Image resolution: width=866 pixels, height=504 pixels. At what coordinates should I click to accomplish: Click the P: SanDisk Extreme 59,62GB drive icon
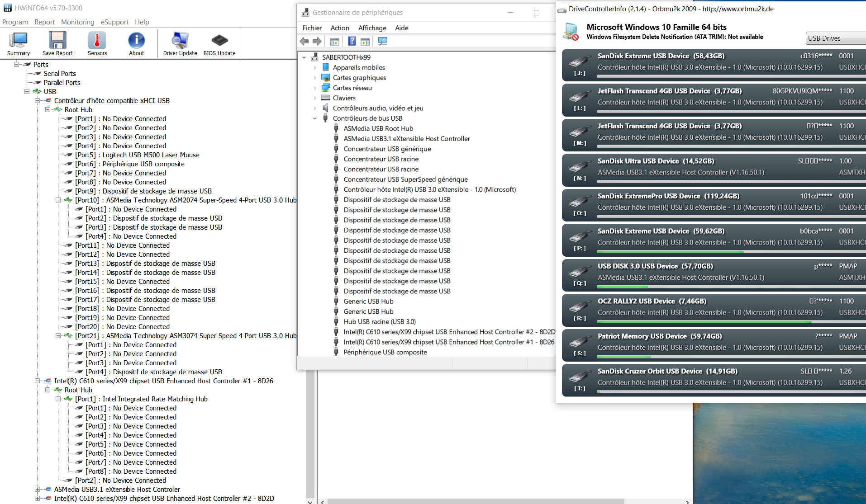click(x=580, y=236)
